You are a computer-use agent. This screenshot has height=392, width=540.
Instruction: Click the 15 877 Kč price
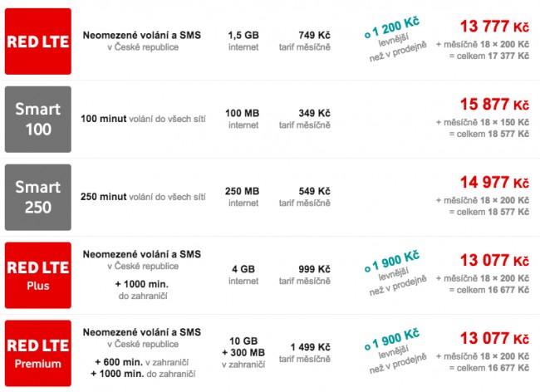pos(494,105)
